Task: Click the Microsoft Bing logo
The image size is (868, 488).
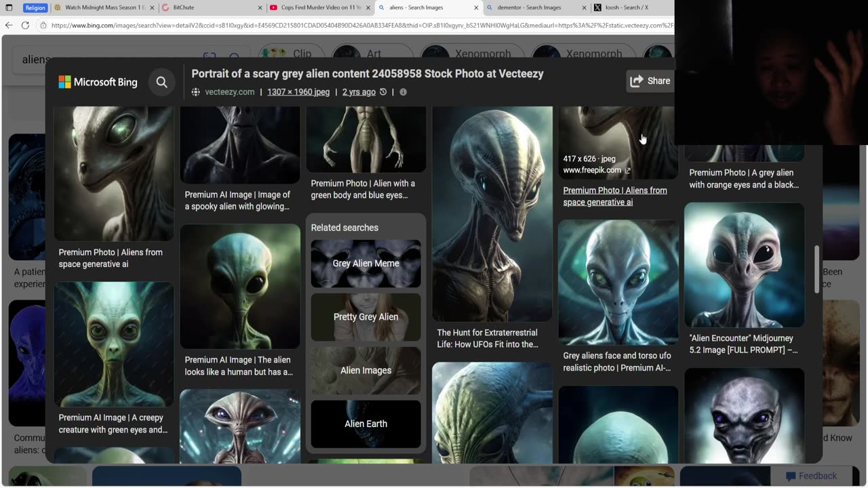Action: click(x=98, y=82)
